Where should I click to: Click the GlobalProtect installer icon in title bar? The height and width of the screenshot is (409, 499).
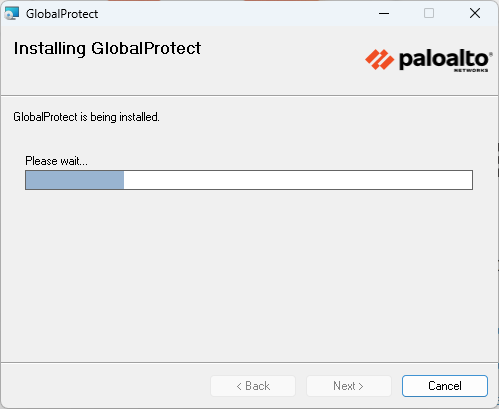(x=12, y=14)
